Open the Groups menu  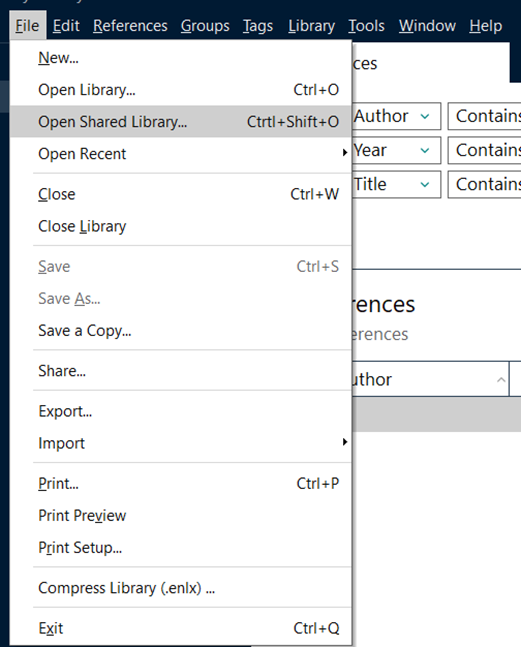205,26
